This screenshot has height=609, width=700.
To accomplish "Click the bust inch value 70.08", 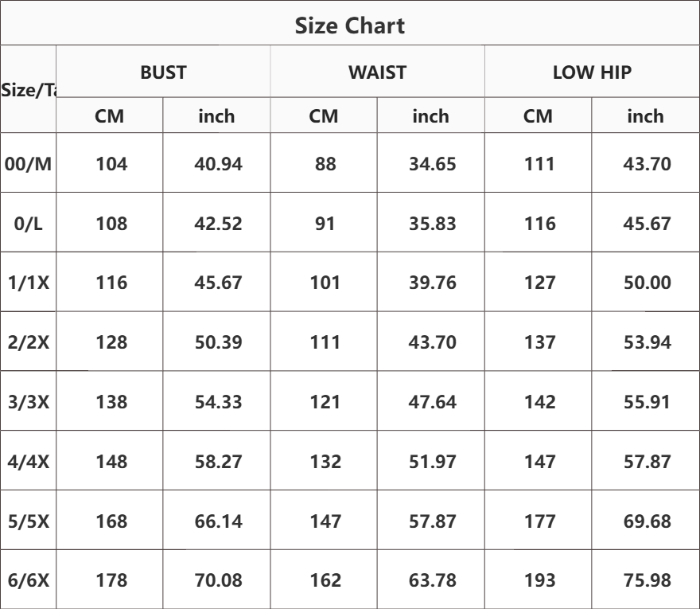I will 218,580.
